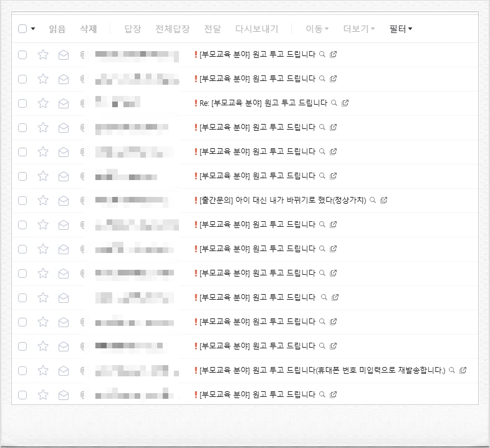Click the 다시보내기 button
490x448 pixels.
pos(257,29)
